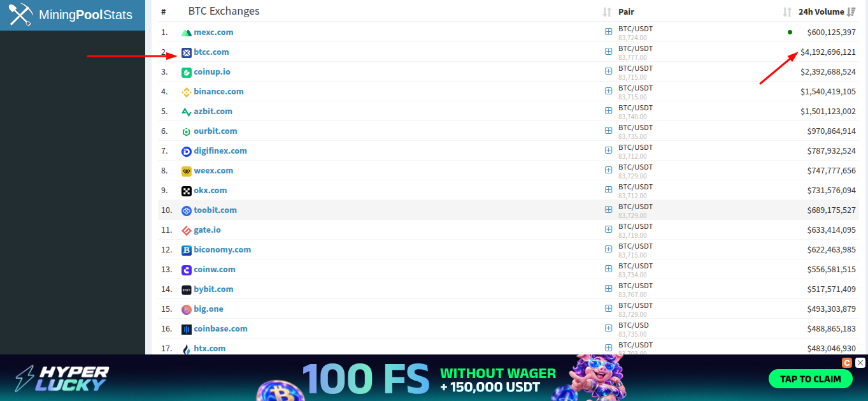This screenshot has height=401, width=868.
Task: Expand the gate.io row plus icon
Action: (609, 230)
